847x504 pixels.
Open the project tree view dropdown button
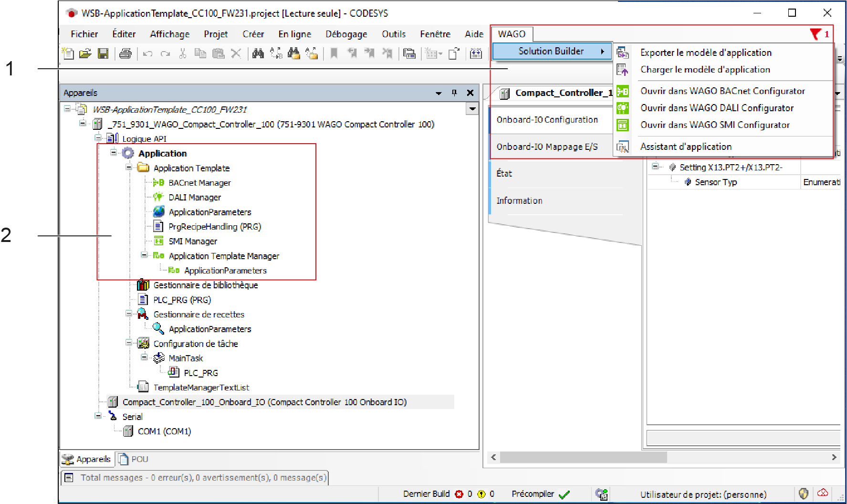[472, 109]
